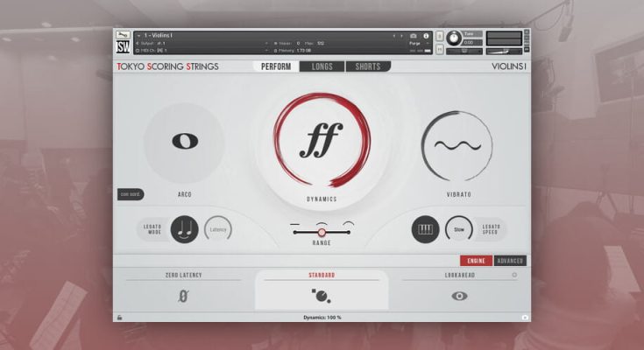Switch to the Shorts tab
Viewport: 644px width, 350px height.
click(368, 66)
